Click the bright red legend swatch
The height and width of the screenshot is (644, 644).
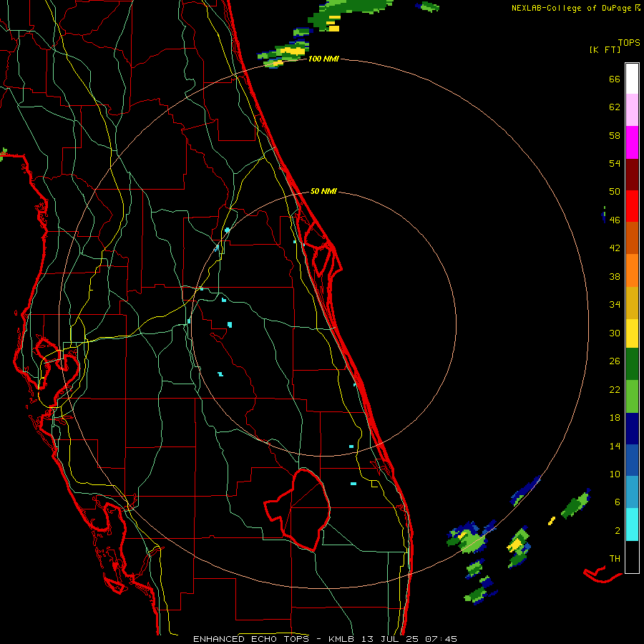[632, 206]
